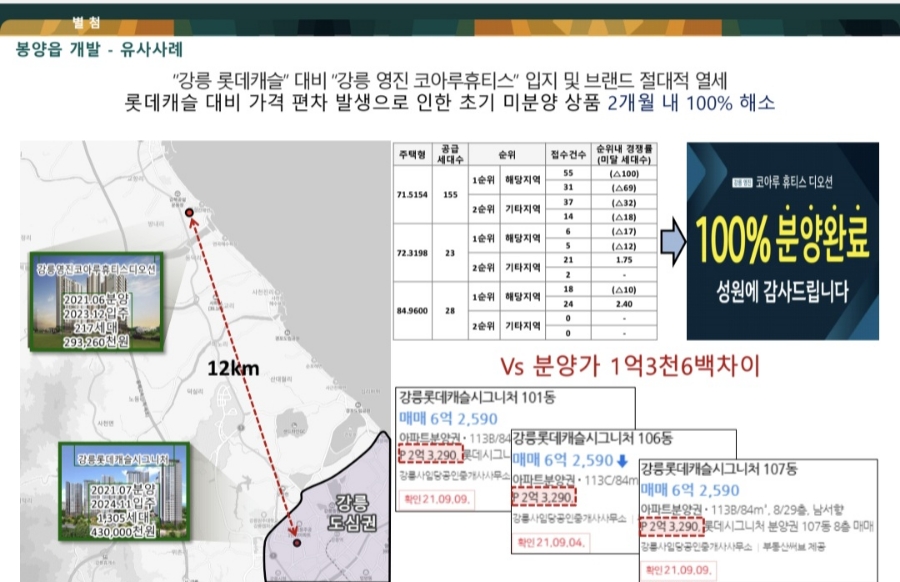This screenshot has height=582, width=900.
Task: Open the 강릉영진코아루휴티스디오션 photo thumbnail
Action: (96, 301)
